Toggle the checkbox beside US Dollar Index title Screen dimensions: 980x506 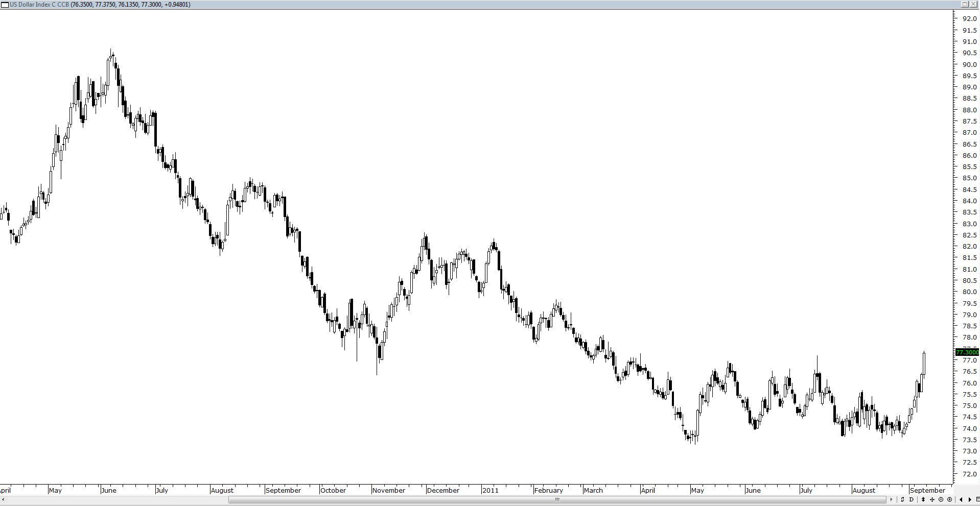(x=4, y=4)
